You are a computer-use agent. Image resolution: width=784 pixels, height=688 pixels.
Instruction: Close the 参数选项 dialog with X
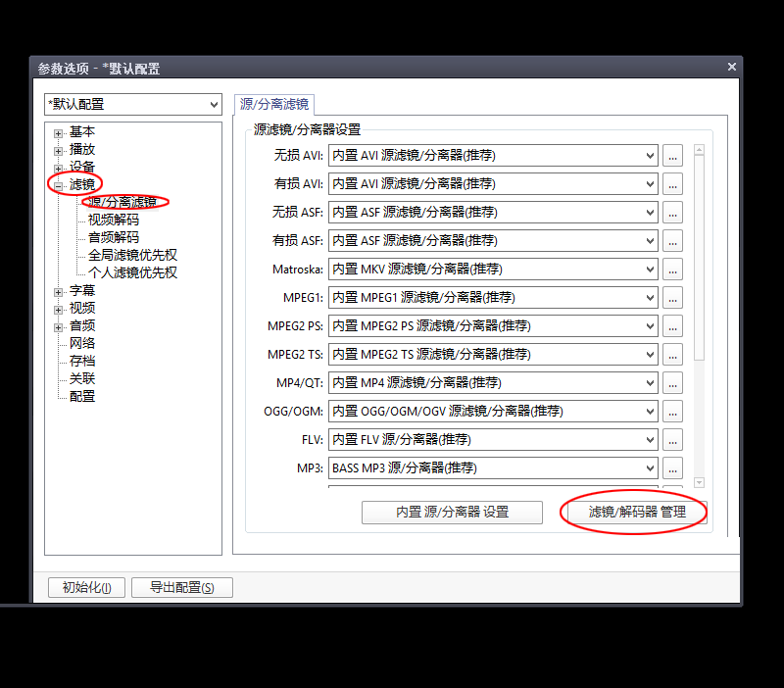731,68
